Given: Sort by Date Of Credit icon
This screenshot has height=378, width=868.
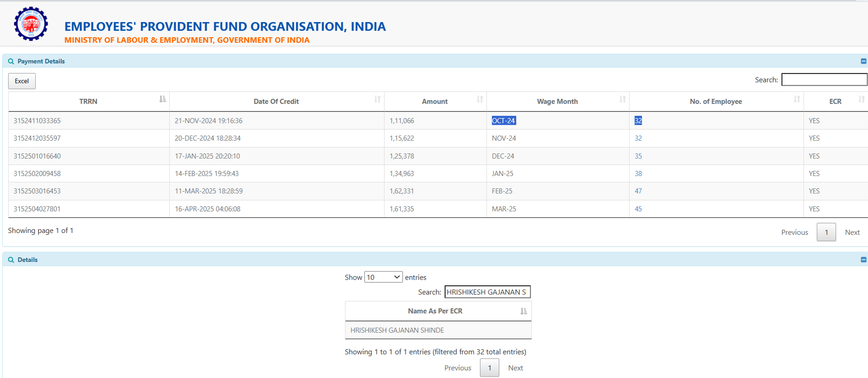Looking at the screenshot, I should 377,99.
